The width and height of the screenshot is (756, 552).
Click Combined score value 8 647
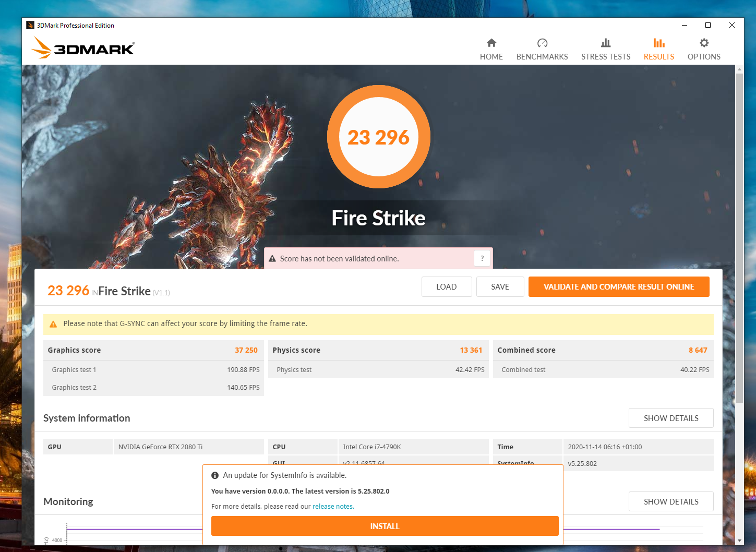698,350
